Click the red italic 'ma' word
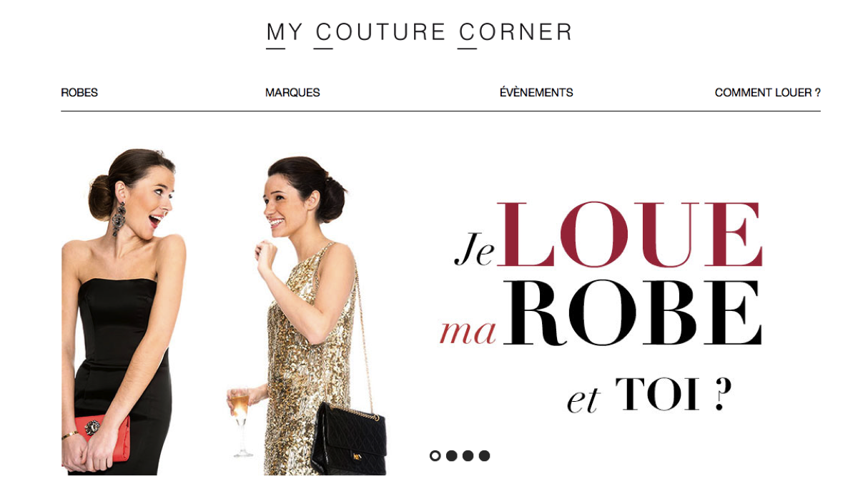This screenshot has height=499, width=868. (x=468, y=331)
